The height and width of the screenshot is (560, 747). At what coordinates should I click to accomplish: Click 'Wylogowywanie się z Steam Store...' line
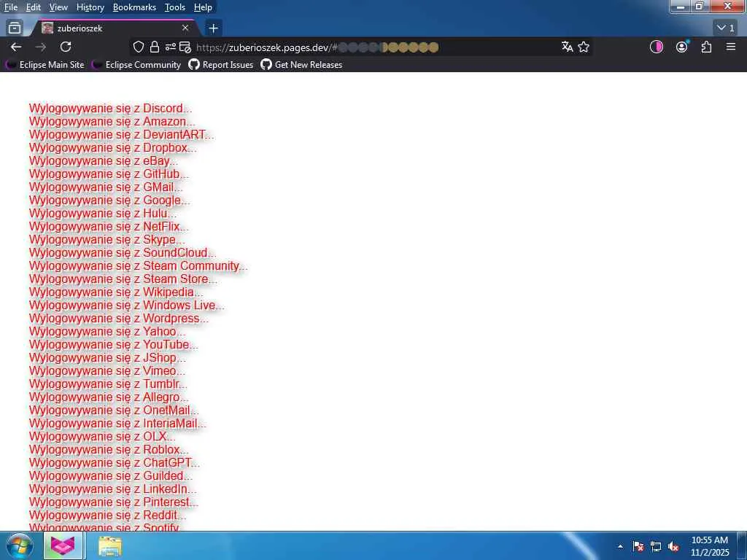point(123,279)
